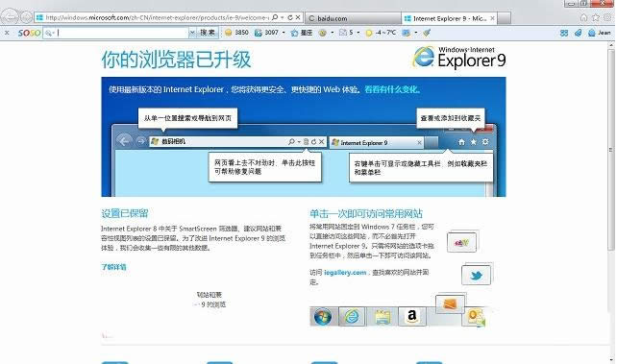Image resolution: width=617 pixels, height=364 pixels.
Task: Expand the SOSO search box history dropdown
Action: point(192,33)
